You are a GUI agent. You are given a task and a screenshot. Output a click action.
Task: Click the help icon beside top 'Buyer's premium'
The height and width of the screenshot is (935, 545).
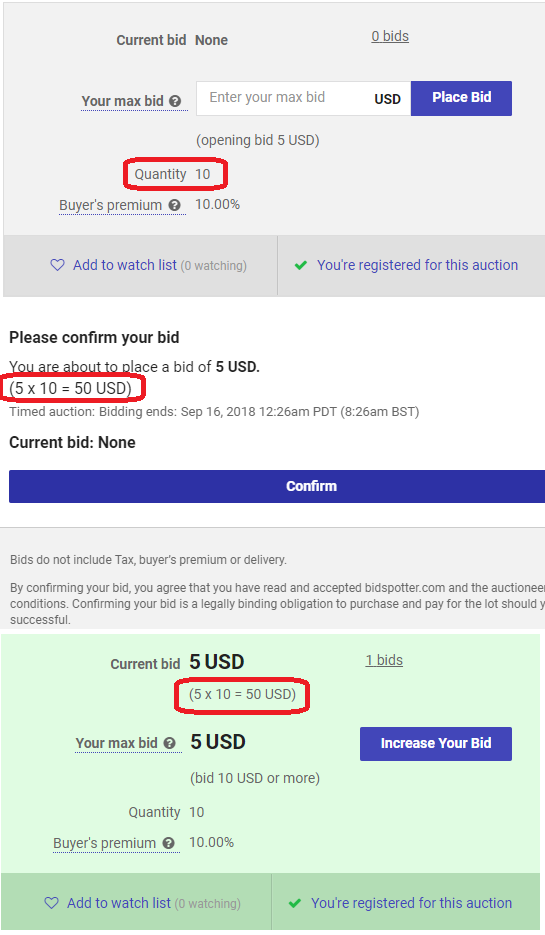[174, 205]
